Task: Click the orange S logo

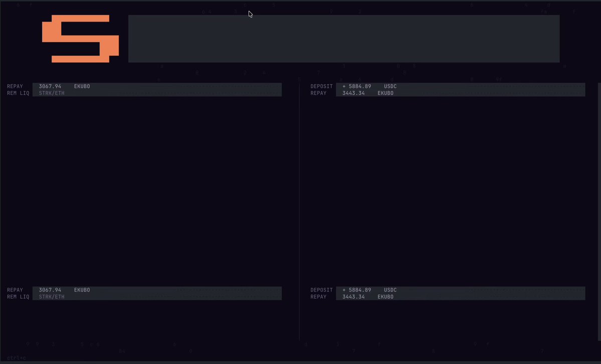Action: [x=81, y=39]
